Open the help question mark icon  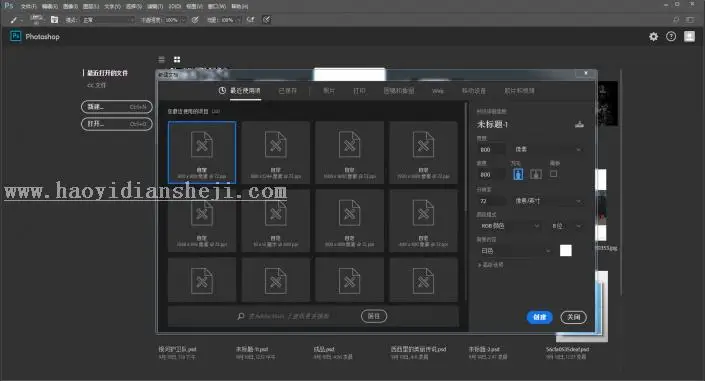click(x=671, y=37)
